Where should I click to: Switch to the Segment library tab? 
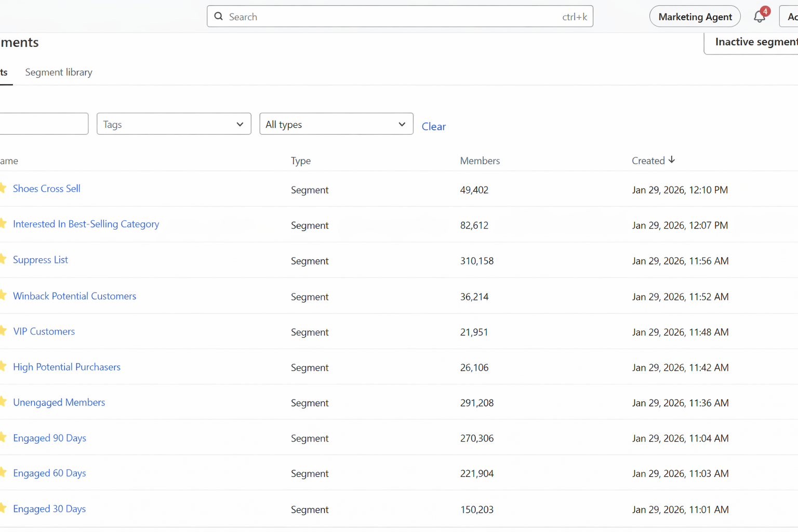tap(58, 72)
